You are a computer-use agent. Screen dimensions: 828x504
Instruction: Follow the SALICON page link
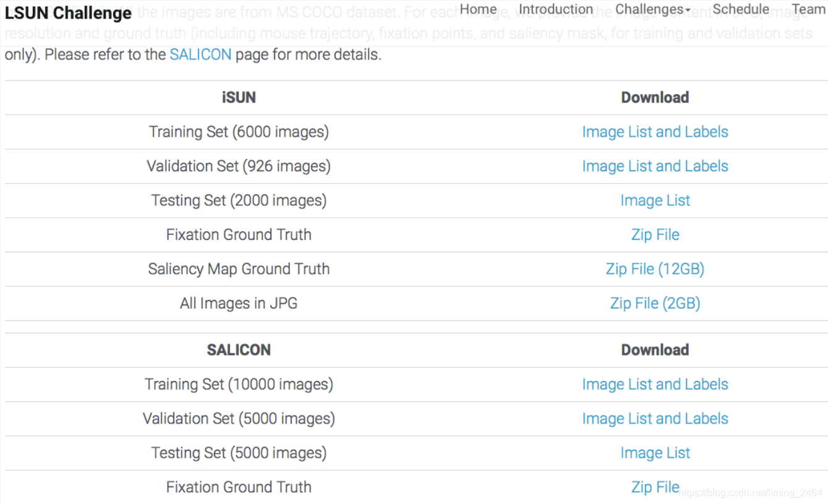(200, 54)
